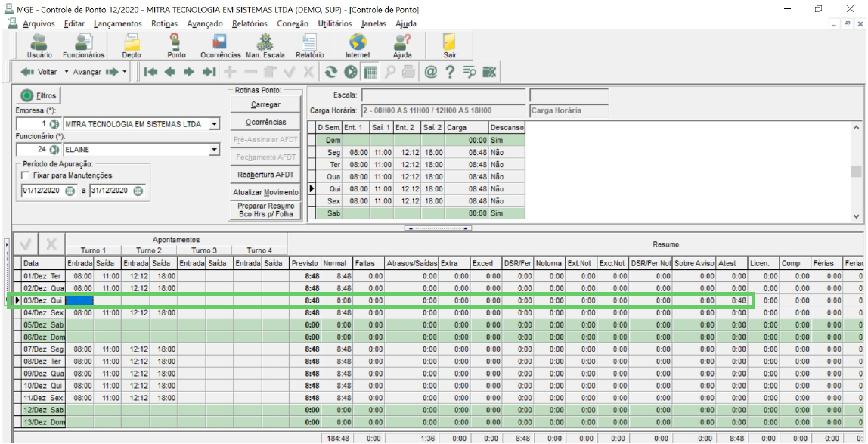Select the selected Entrada cell for 03/Dez
Image resolution: width=868 pixels, height=444 pixels.
(79, 300)
